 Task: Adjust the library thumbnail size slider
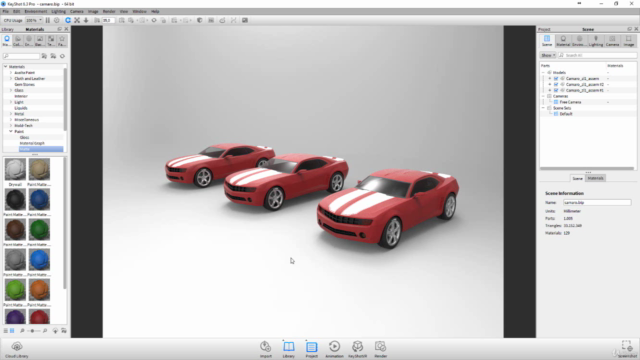pos(33,331)
